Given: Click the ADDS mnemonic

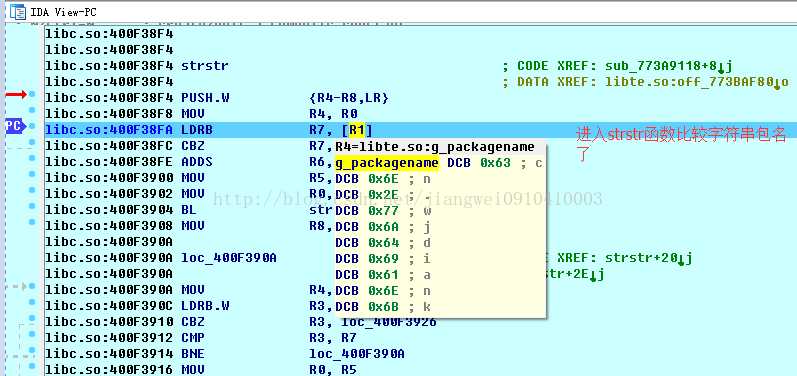Looking at the screenshot, I should [197, 162].
